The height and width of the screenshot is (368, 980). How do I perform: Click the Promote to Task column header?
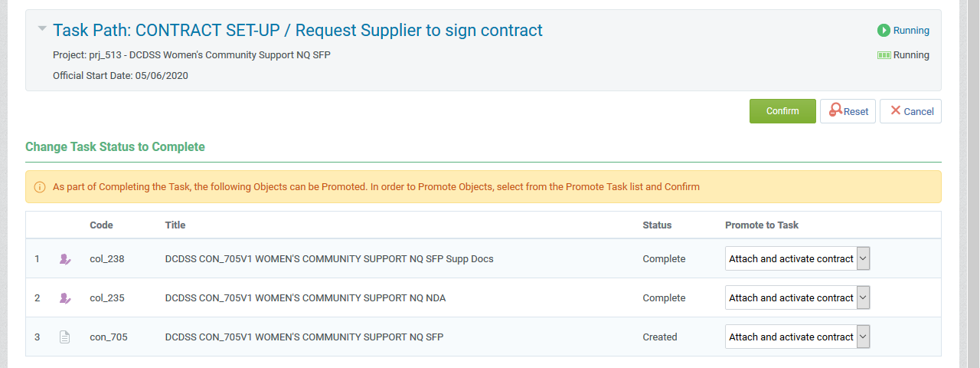click(x=761, y=225)
